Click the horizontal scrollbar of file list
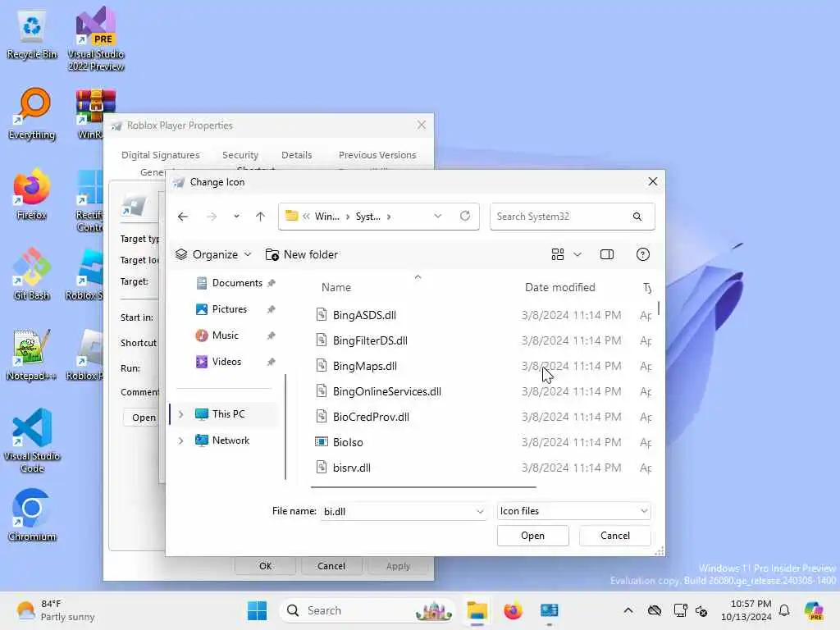Image resolution: width=840 pixels, height=630 pixels. pyautogui.click(x=423, y=487)
